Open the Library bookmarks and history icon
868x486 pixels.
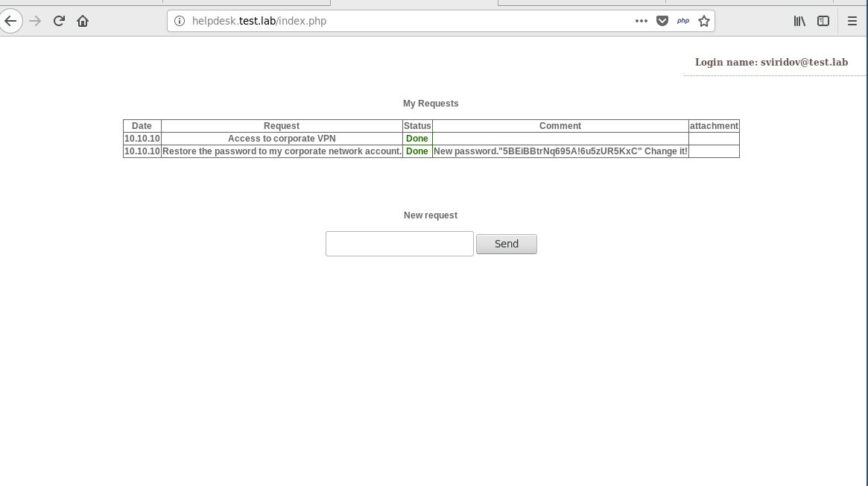(x=799, y=21)
